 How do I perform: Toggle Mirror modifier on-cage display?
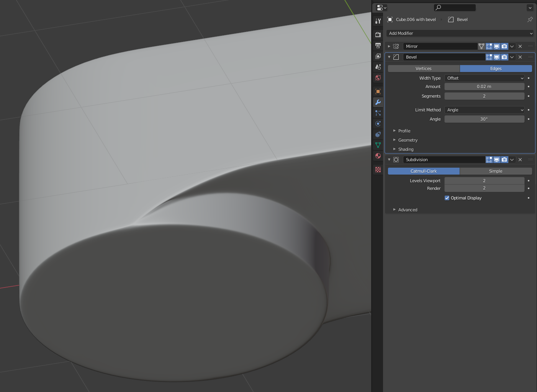click(x=481, y=46)
